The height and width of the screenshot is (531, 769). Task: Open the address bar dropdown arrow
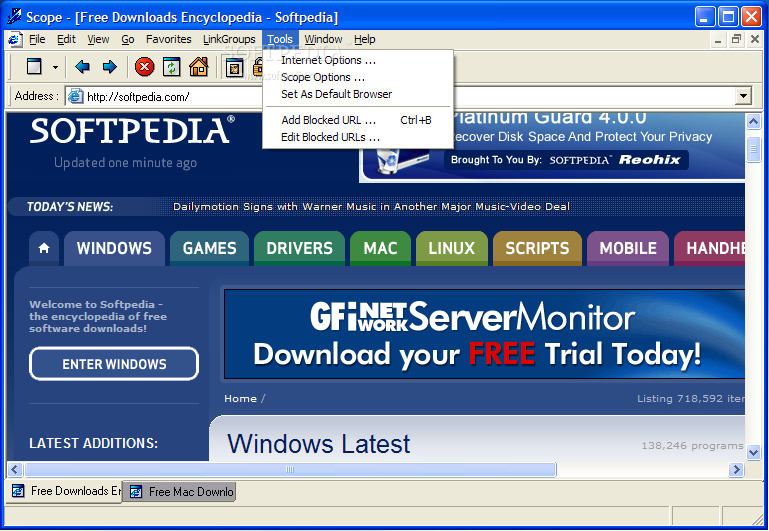pos(743,96)
